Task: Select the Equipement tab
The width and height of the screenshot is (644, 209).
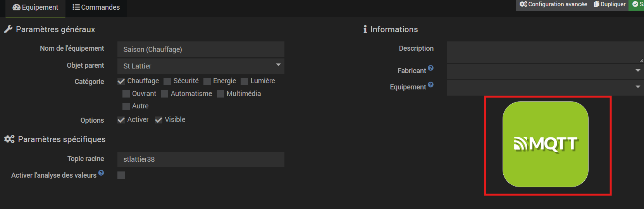Action: pyautogui.click(x=35, y=7)
